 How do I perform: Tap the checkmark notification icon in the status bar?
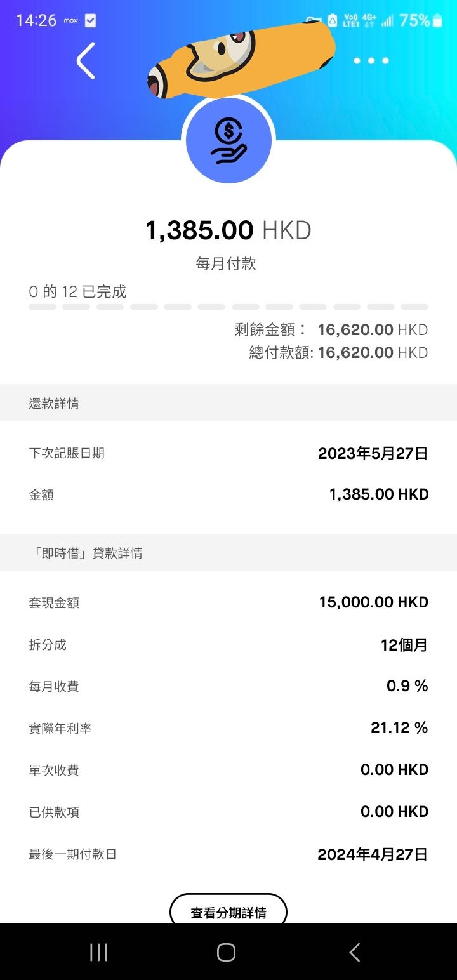90,21
